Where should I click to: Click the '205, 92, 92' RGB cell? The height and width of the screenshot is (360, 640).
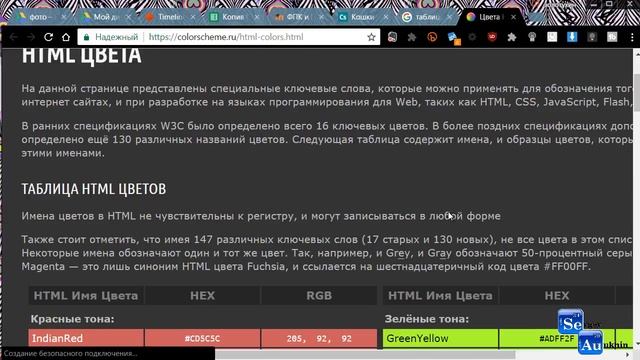[319, 338]
